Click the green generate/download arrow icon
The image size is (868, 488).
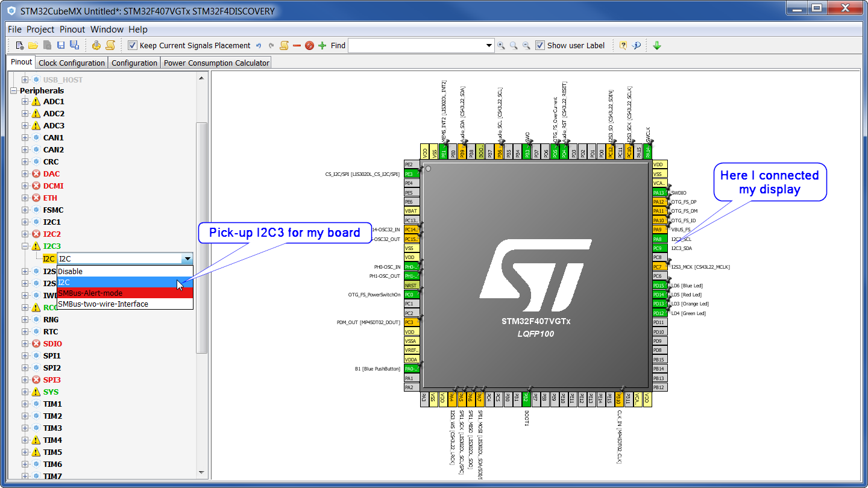pyautogui.click(x=656, y=45)
